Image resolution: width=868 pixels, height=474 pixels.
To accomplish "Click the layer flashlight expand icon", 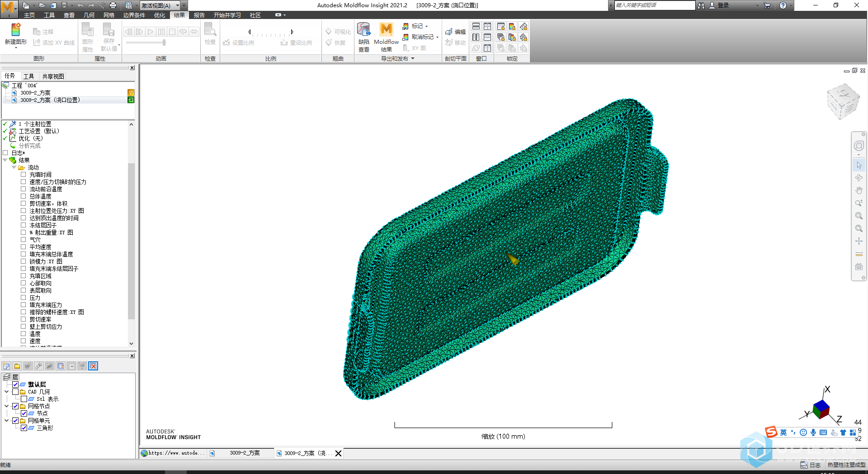I will click(39, 366).
